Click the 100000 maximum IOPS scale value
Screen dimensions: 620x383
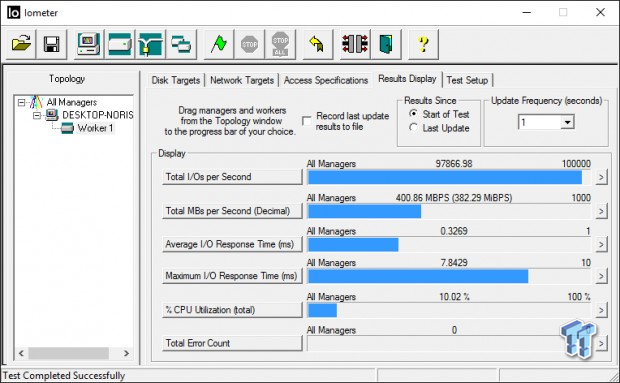coord(576,164)
